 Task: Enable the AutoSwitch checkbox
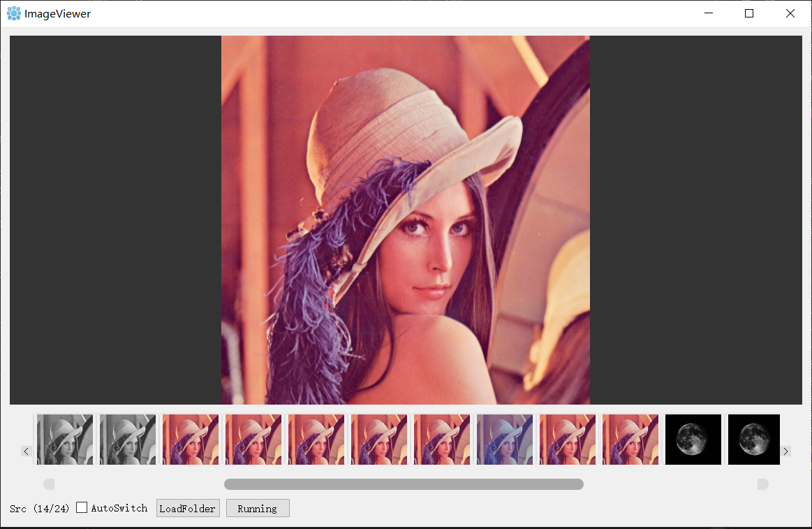(82, 508)
